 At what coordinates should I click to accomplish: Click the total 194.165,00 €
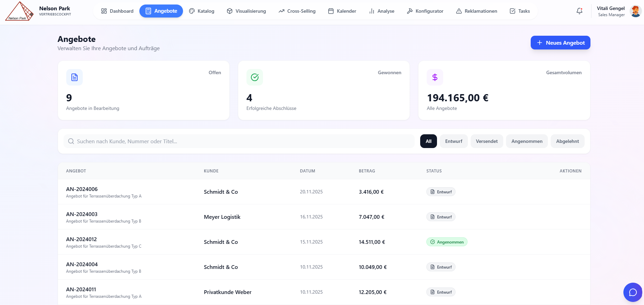tap(458, 98)
